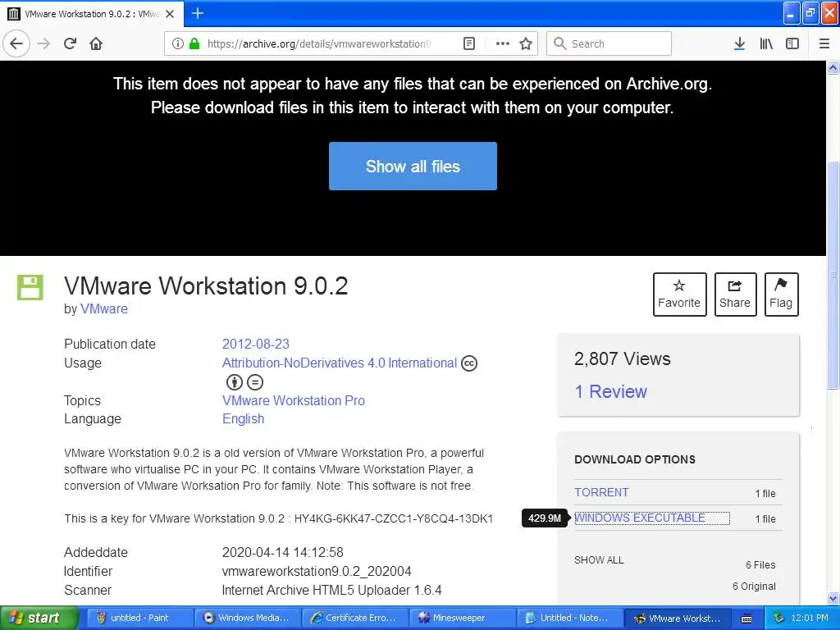Click the Creative Commons CC icon
This screenshot has height=630, width=840.
tap(469, 363)
